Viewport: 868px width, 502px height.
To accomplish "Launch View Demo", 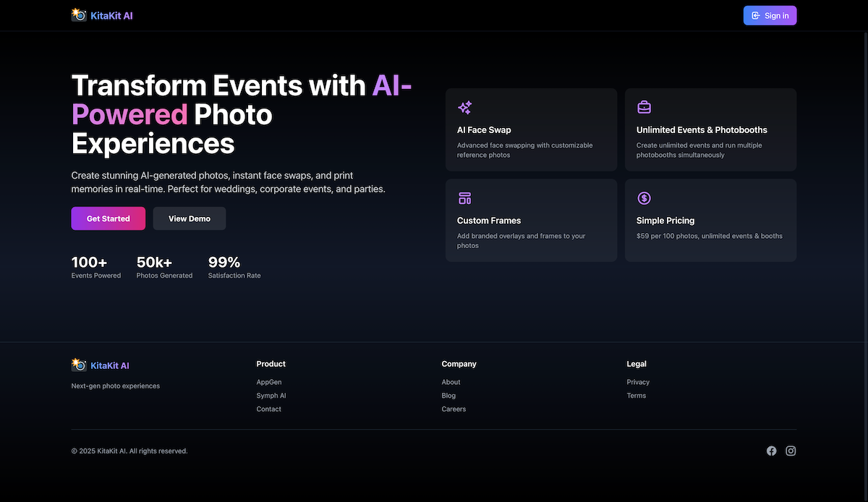I will pos(190,218).
